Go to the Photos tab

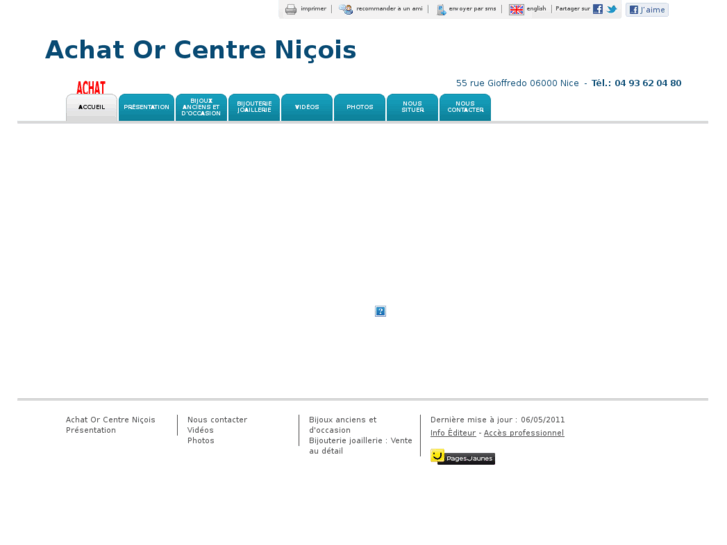(x=360, y=108)
